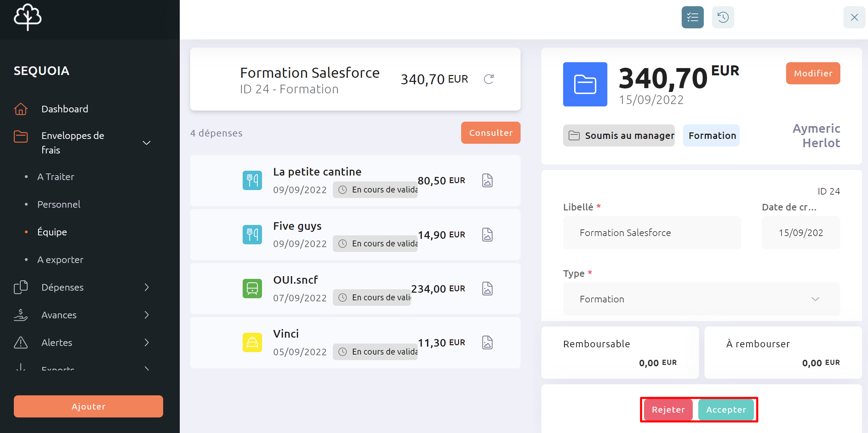The height and width of the screenshot is (433, 868).
Task: Click the Date de création field
Action: coord(801,233)
